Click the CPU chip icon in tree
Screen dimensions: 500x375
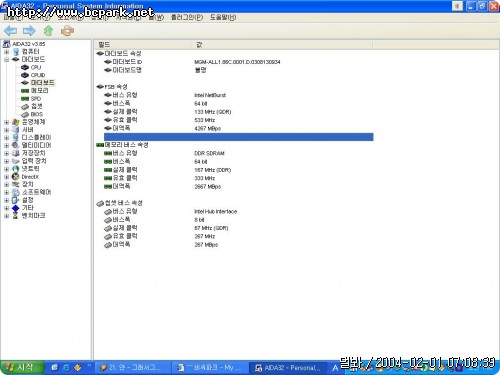click(25, 67)
